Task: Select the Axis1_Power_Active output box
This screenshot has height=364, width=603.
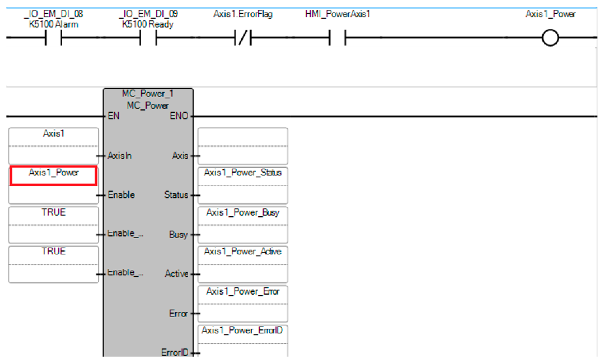Action: 243,264
